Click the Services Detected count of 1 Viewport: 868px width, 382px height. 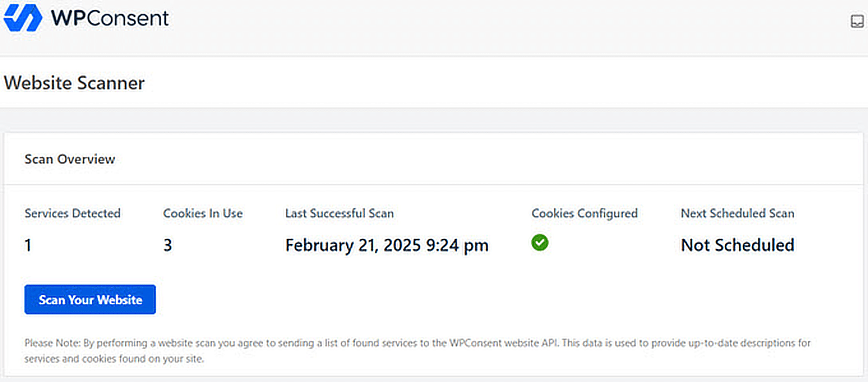pos(28,245)
